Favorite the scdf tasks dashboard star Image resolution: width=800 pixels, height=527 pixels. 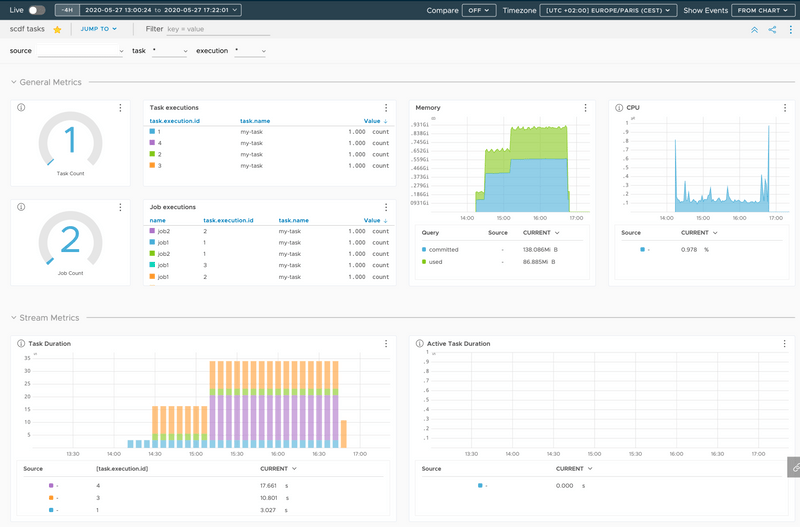[57, 30]
